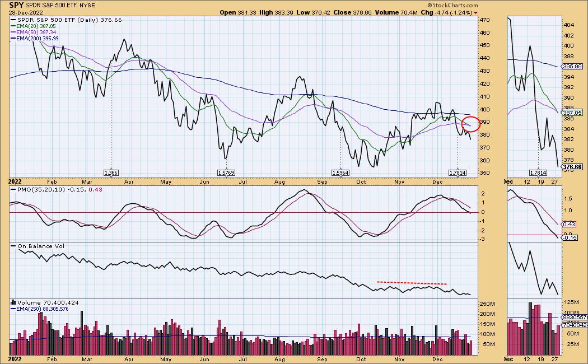The height and width of the screenshot is (364, 588).
Task: Click the Low 376.42 header value
Action: click(x=313, y=12)
